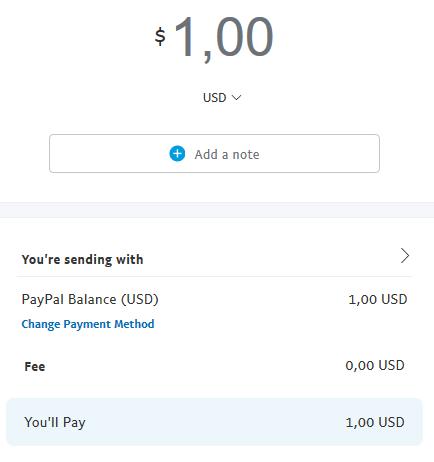Click the 1,00 USD amount beside PayPal Balance
This screenshot has width=434, height=462.
click(378, 299)
